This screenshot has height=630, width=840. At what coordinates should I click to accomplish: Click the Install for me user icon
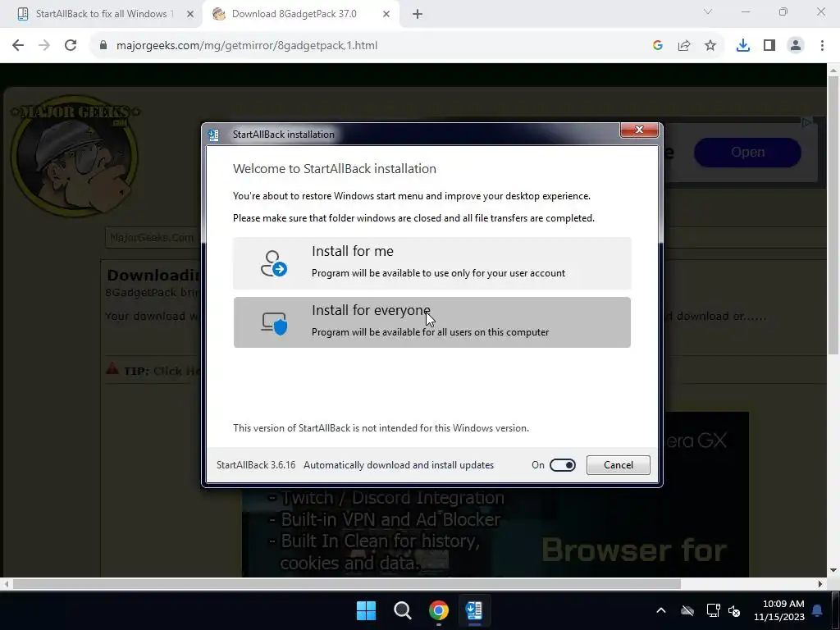click(274, 263)
